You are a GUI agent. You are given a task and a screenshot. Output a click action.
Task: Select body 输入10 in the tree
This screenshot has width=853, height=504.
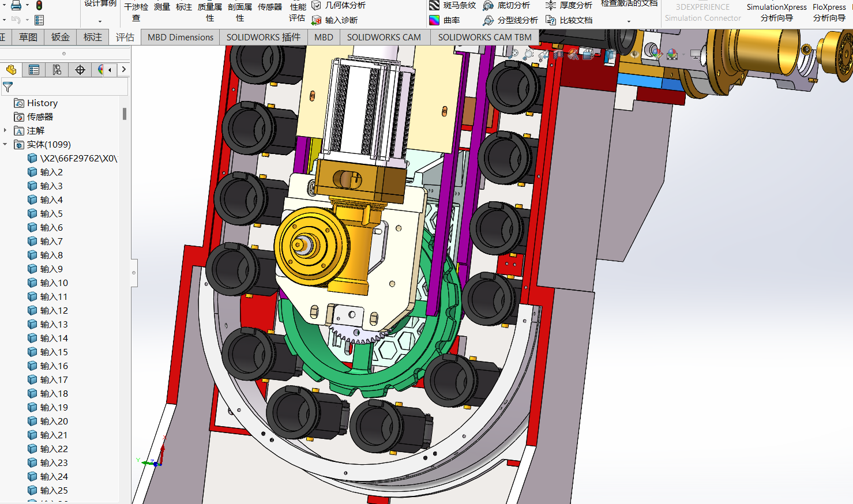(x=48, y=283)
